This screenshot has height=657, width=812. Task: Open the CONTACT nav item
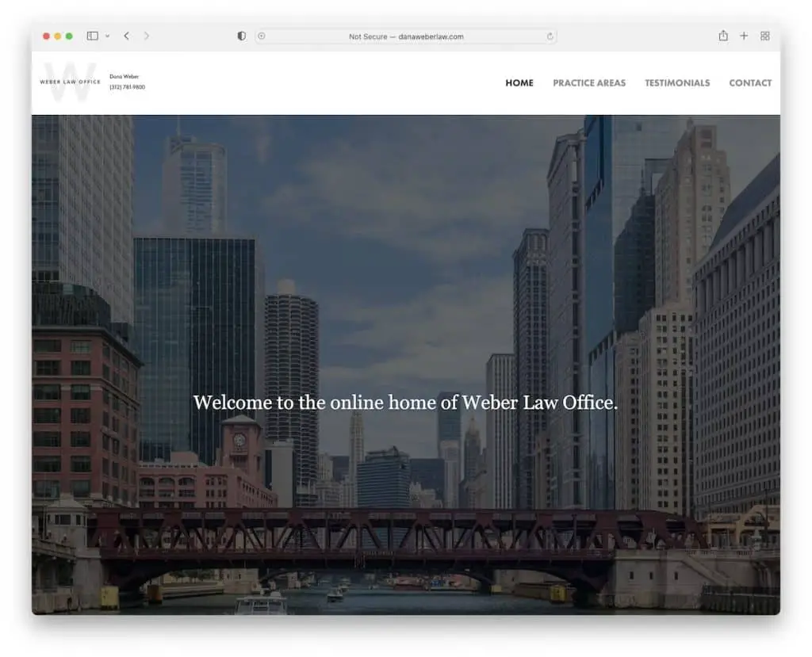(750, 83)
